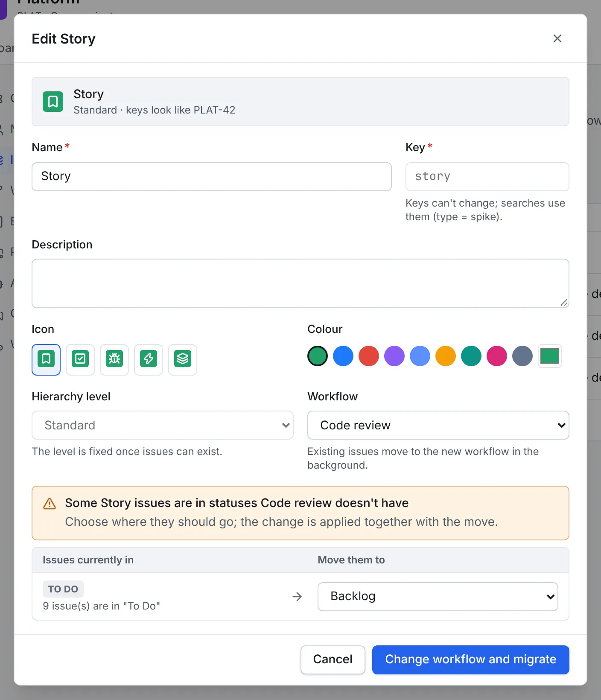
Task: Open the Hierarchy level dropdown
Action: pos(163,425)
